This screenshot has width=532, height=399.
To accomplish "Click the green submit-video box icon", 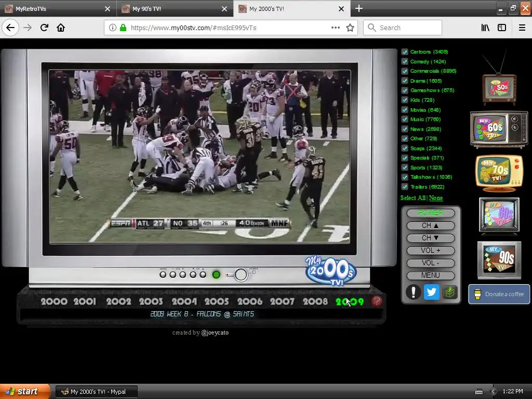I will [449, 292].
